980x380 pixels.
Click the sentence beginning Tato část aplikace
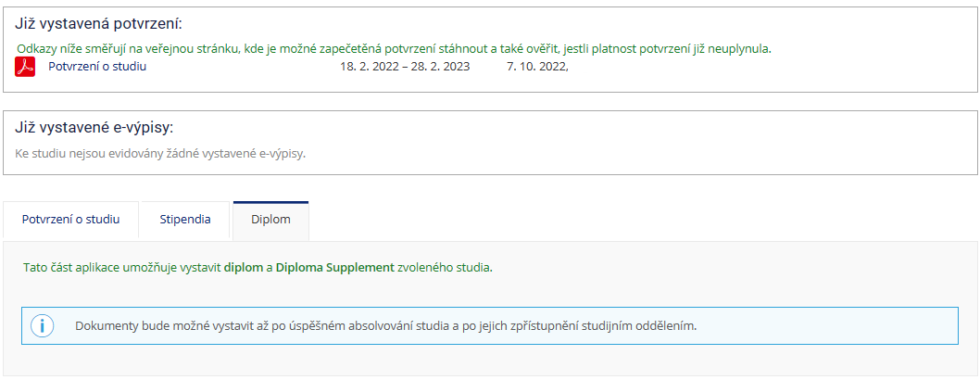point(258,268)
